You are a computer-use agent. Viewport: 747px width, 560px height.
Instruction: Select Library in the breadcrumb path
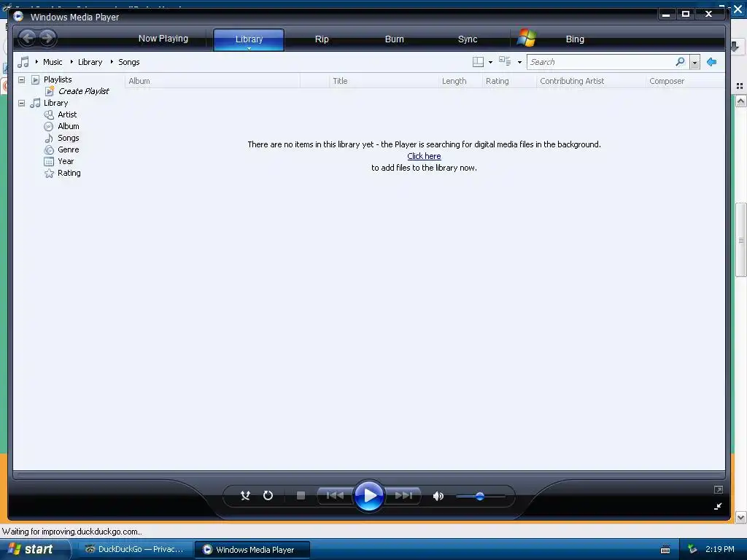pos(90,62)
